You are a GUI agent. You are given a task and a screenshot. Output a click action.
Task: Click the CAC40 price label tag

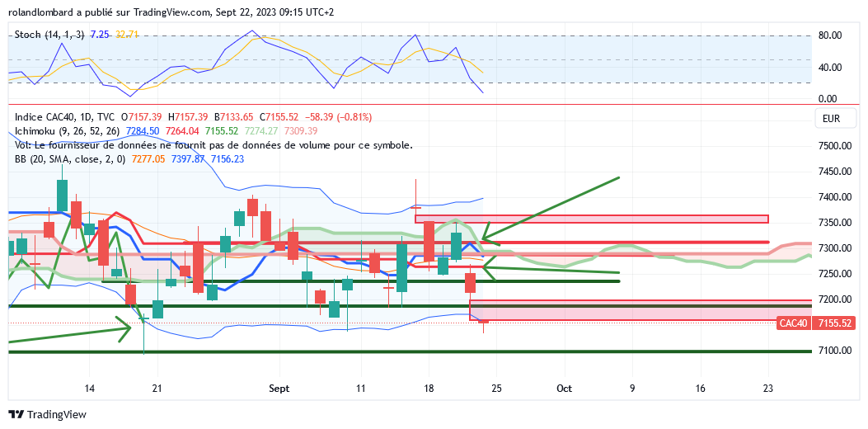(794, 323)
